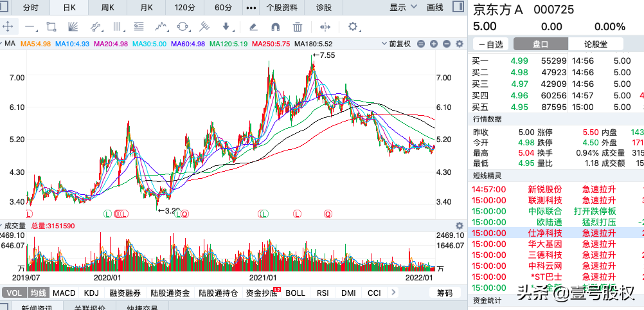Open the three-dots more periods menu
This screenshot has width=644, height=310.
pyautogui.click(x=252, y=8)
